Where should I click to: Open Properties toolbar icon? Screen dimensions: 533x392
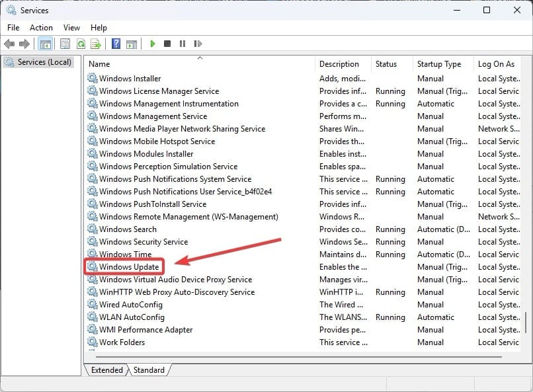65,44
